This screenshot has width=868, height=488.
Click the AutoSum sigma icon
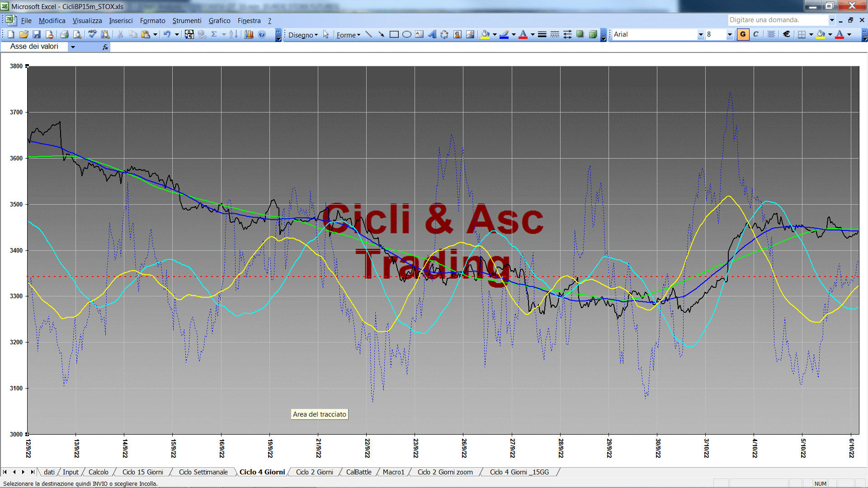click(x=214, y=34)
